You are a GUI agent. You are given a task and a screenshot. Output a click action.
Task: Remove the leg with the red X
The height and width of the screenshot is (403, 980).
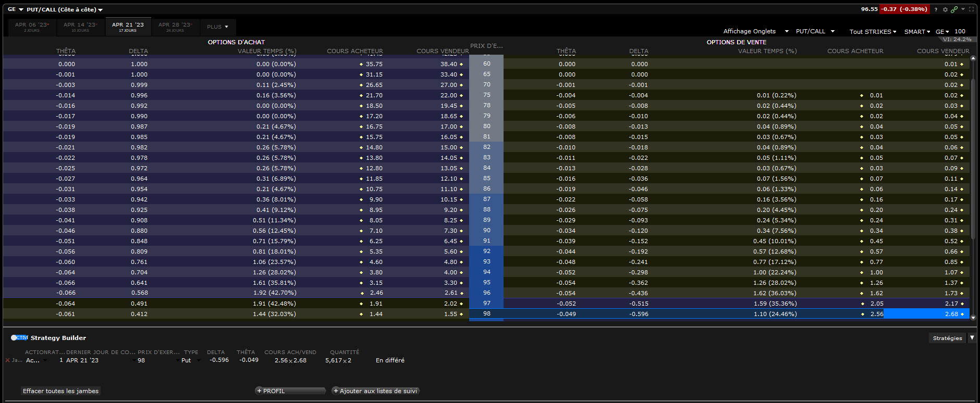(x=7, y=360)
